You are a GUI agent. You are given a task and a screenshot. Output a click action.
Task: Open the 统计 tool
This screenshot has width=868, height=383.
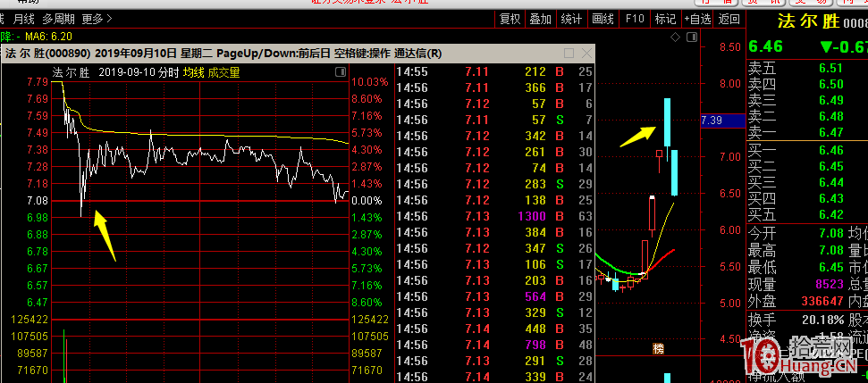571,19
